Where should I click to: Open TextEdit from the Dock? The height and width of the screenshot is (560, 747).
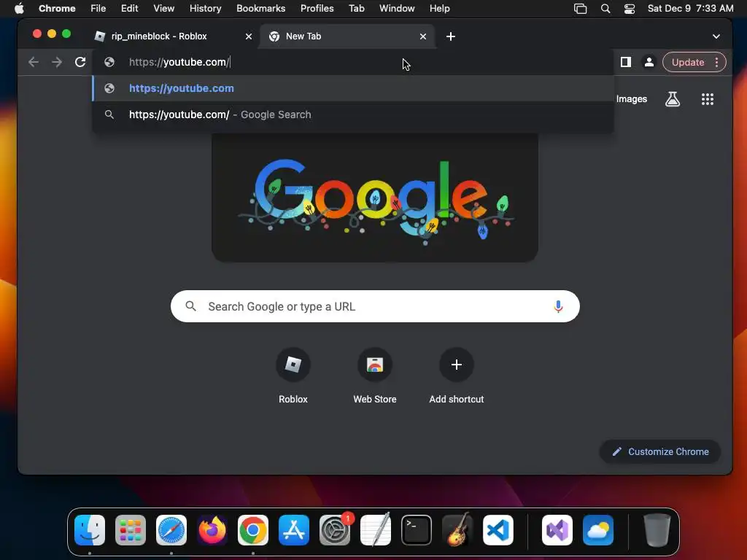point(376,530)
